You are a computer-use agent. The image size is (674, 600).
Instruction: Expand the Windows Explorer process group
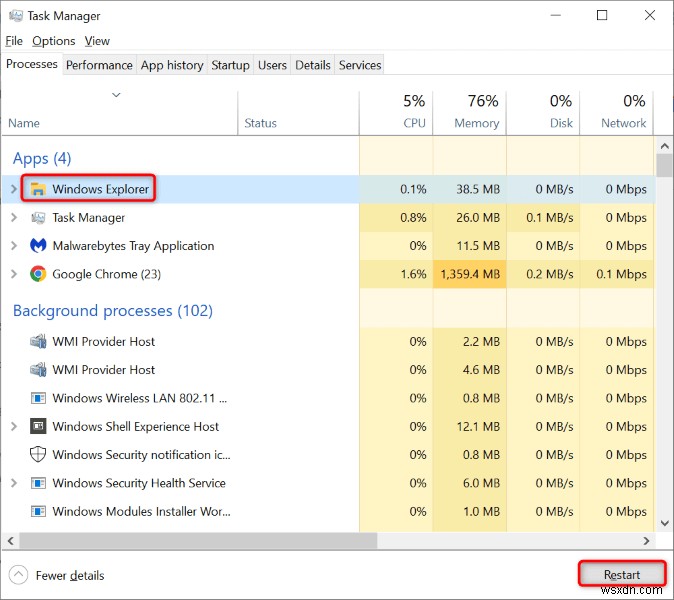coord(13,189)
